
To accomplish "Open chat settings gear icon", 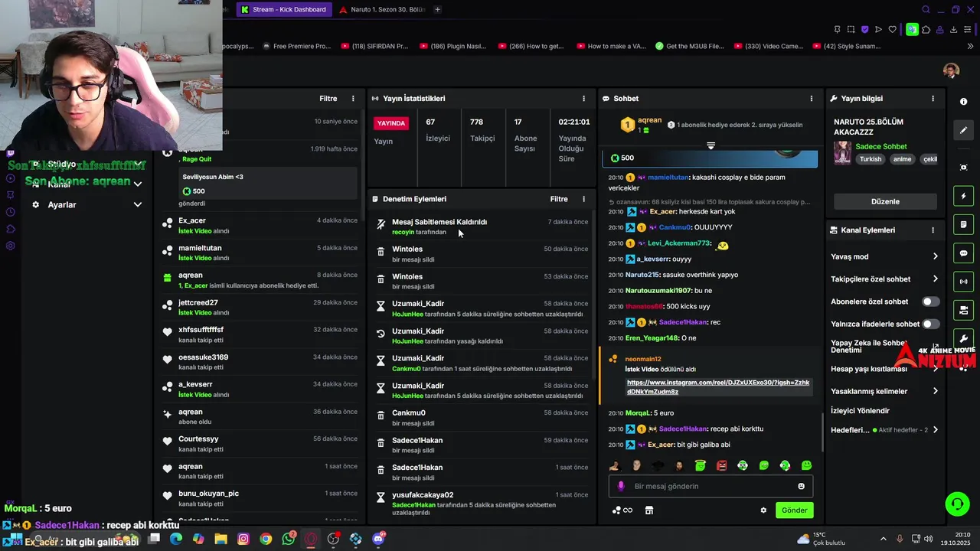I will point(763,510).
